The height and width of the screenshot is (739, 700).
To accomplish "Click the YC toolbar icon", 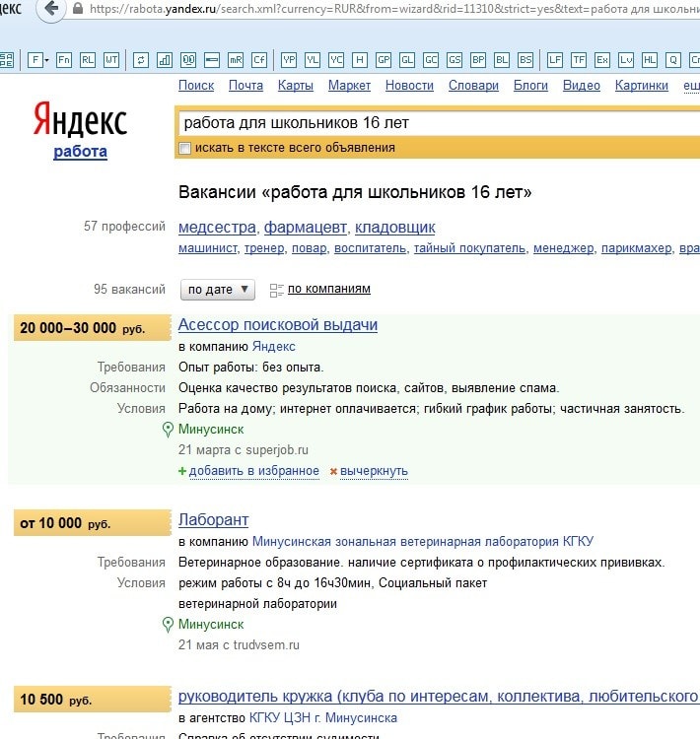I will point(336,60).
